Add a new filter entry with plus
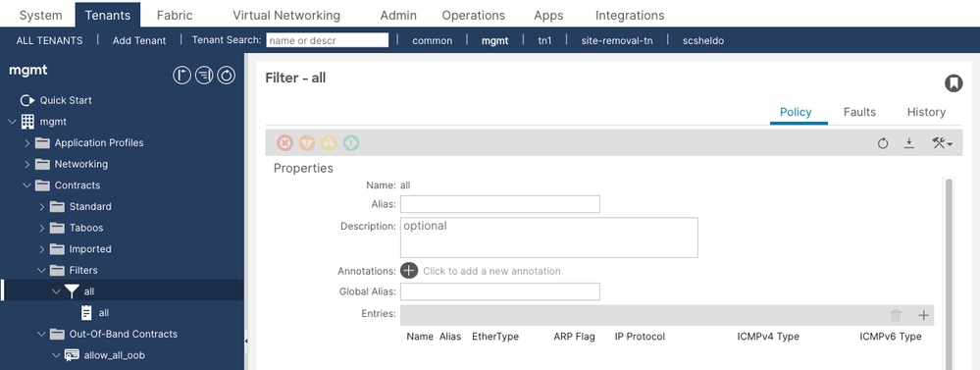980x370 pixels. (x=924, y=316)
